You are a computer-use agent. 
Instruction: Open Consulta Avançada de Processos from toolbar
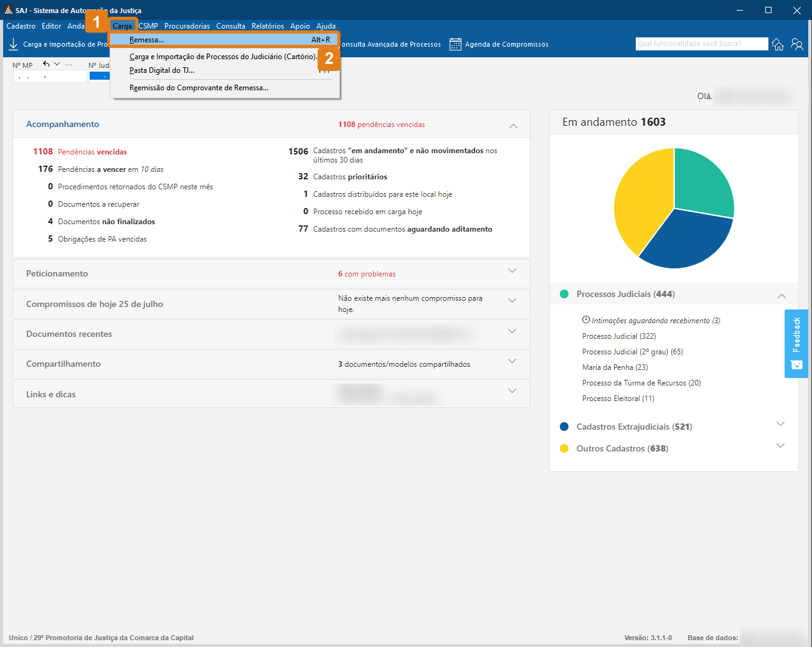(x=391, y=44)
